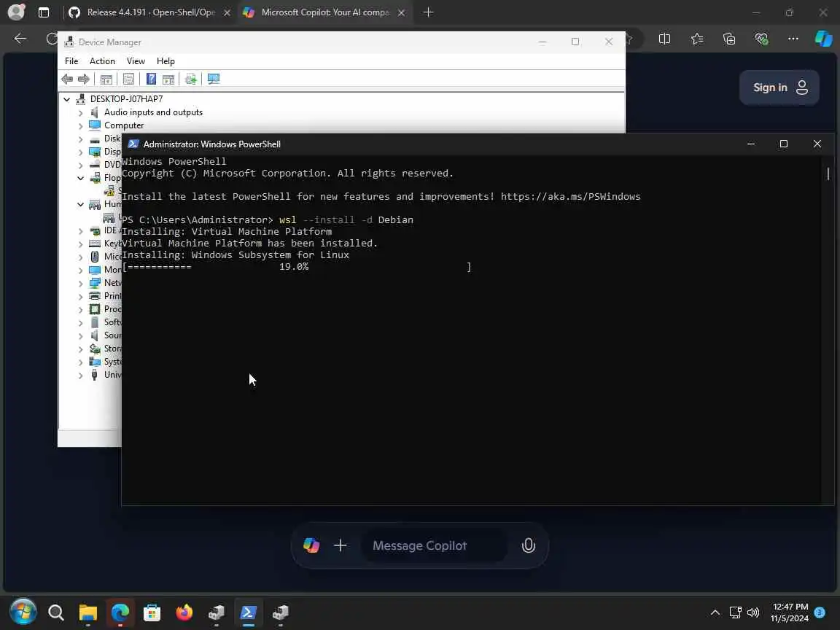Click network tray icon
Viewport: 840px width, 630px height.
coord(735,612)
